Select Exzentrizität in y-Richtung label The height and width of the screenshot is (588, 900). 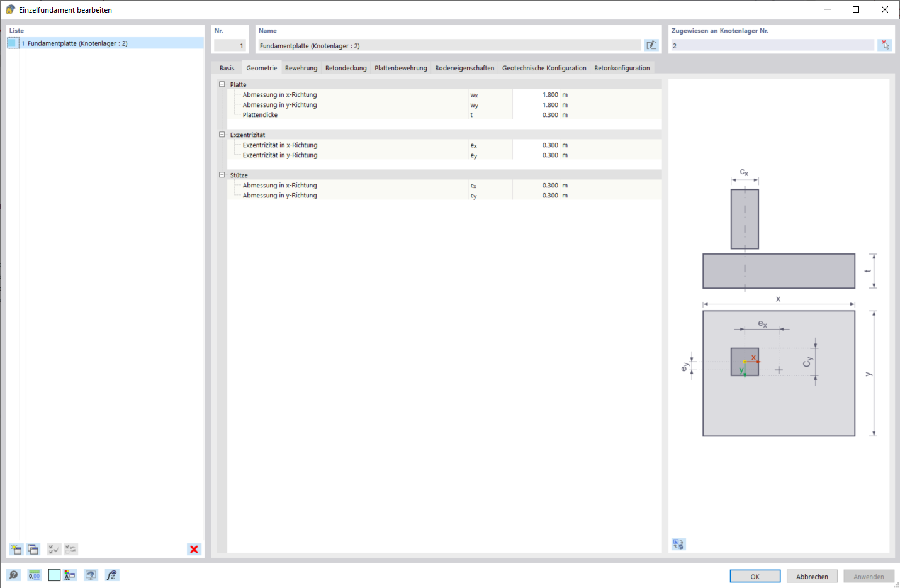pyautogui.click(x=280, y=155)
